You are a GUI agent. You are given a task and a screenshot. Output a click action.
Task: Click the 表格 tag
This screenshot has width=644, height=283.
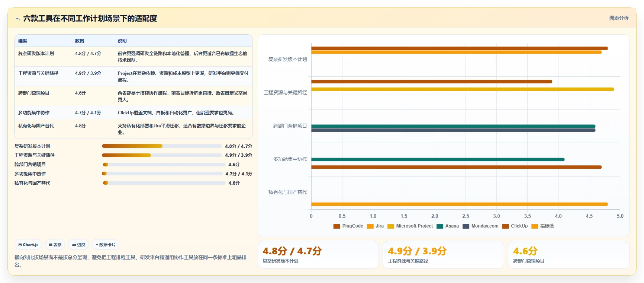55,245
